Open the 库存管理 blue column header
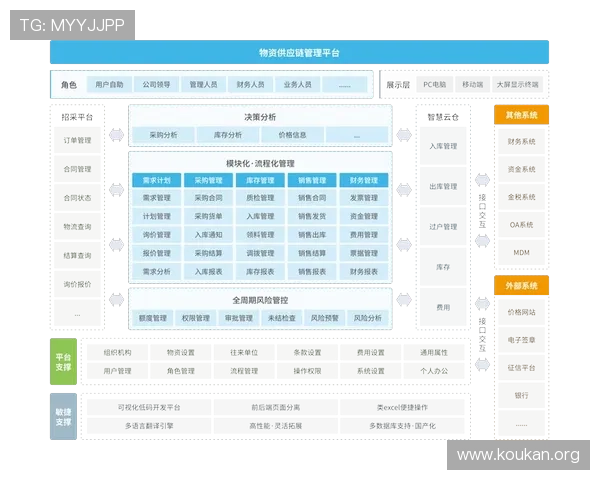This screenshot has width=600, height=480. 260,181
